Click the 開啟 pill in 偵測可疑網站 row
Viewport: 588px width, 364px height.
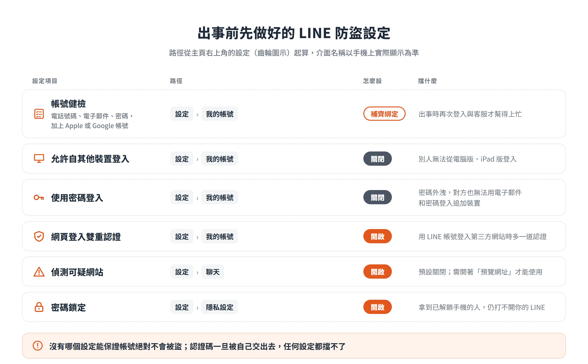tap(377, 272)
